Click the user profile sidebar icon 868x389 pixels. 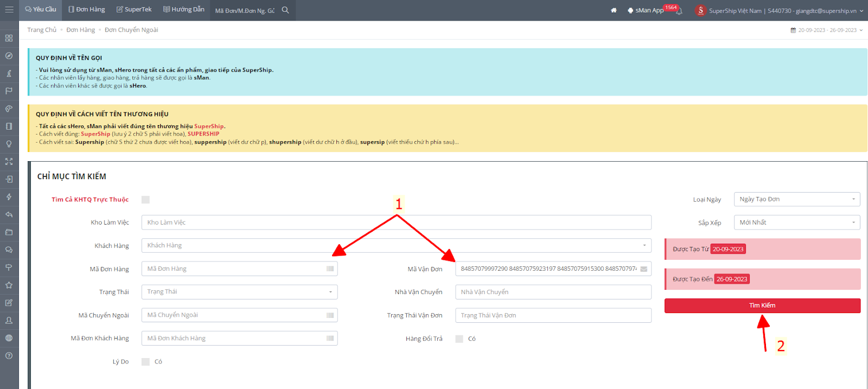(x=9, y=320)
